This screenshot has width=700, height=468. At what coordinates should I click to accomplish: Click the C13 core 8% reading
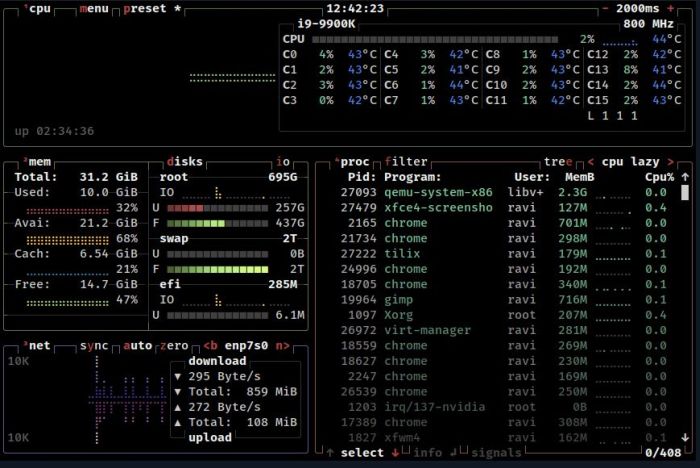[x=630, y=70]
